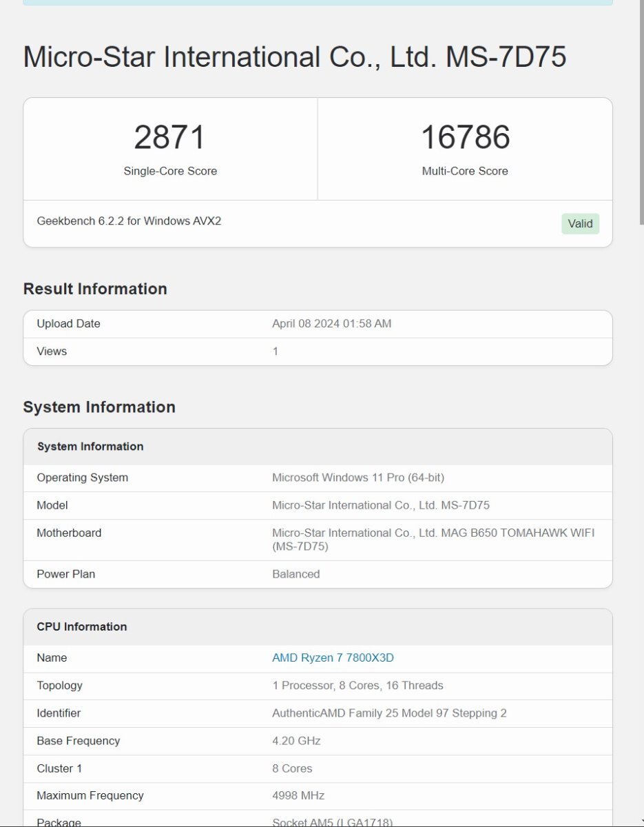Viewport: 644px width, 827px height.
Task: Select the MAG B650 TOMAHAWK WIFI motherboard value
Action: tap(433, 540)
